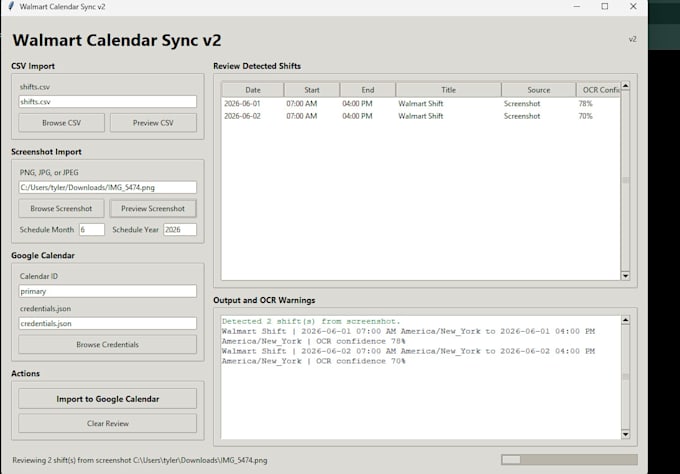Click Import to Google Calendar
Viewport: 680px width, 474px height.
(x=108, y=399)
